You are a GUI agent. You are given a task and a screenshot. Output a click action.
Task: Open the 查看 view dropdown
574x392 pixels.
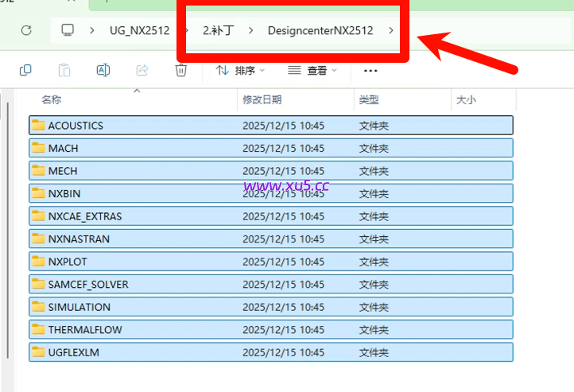(x=312, y=70)
